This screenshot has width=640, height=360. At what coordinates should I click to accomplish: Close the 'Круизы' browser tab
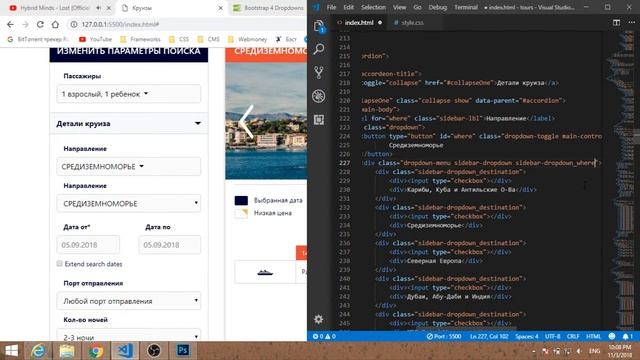pyautogui.click(x=220, y=8)
